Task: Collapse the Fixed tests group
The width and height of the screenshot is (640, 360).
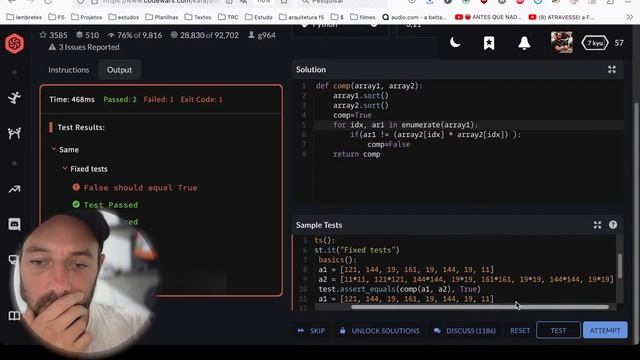Action: 85,169
